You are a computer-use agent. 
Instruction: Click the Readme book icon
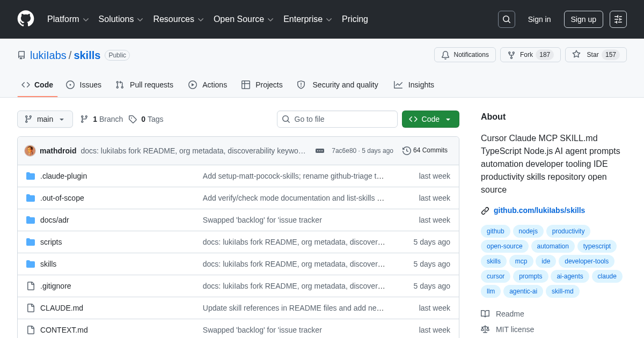(x=485, y=314)
